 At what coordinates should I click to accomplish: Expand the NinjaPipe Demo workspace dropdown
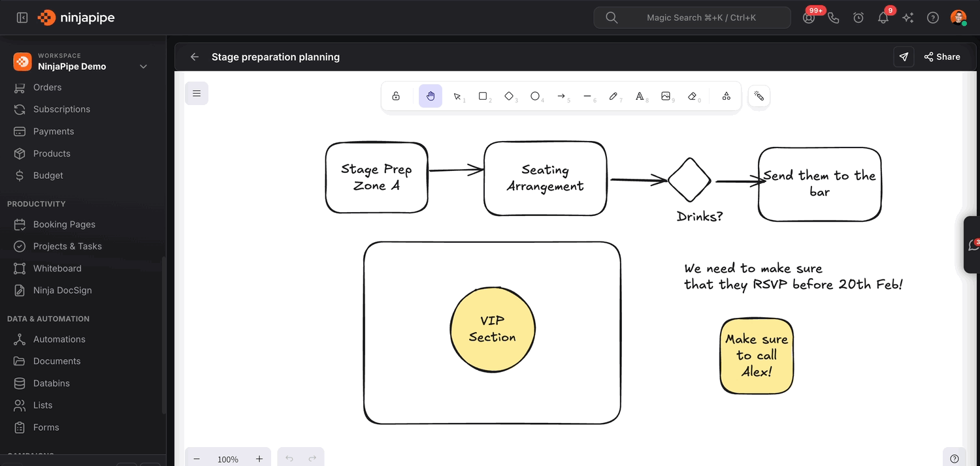coord(144,67)
